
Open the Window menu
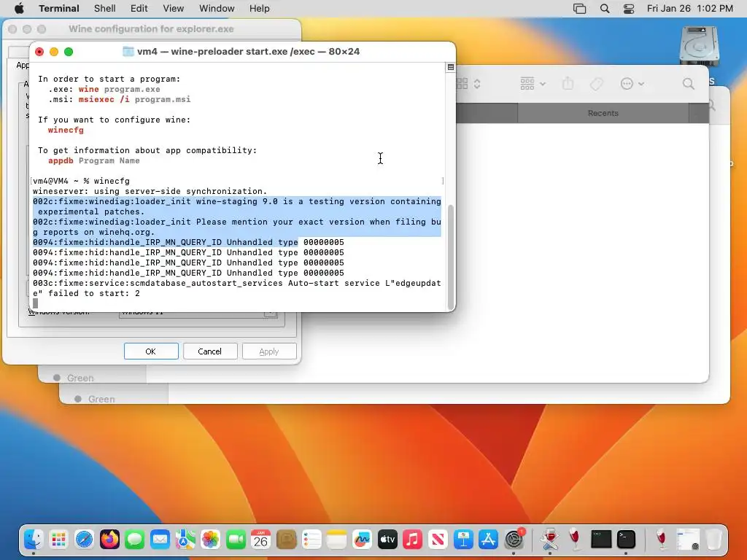217,9
